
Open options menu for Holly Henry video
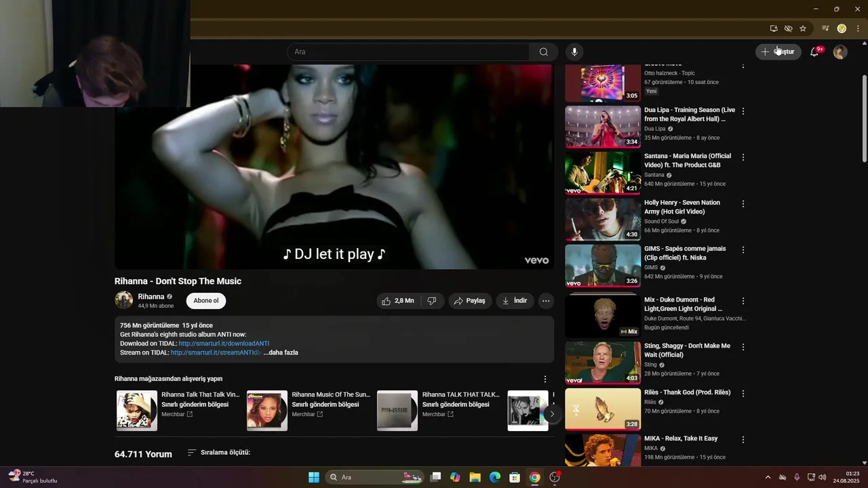pyautogui.click(x=743, y=203)
